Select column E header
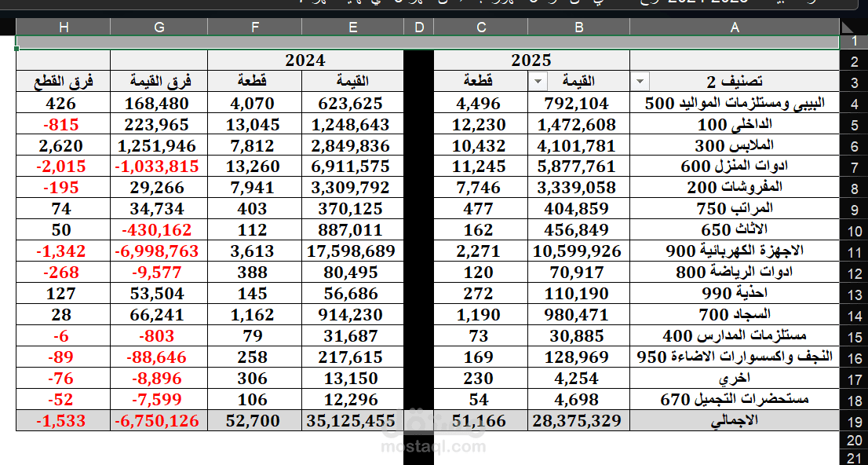The image size is (868, 465). pos(352,27)
